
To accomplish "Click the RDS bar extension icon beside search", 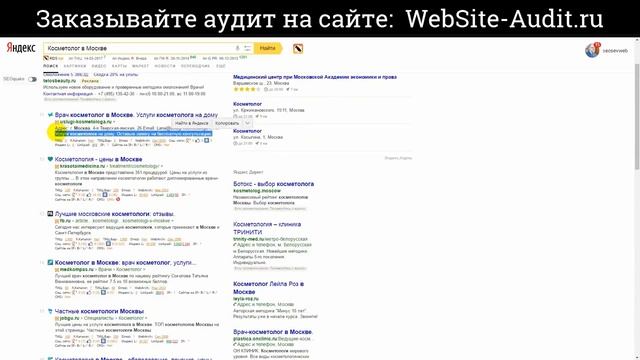I will point(298,49).
